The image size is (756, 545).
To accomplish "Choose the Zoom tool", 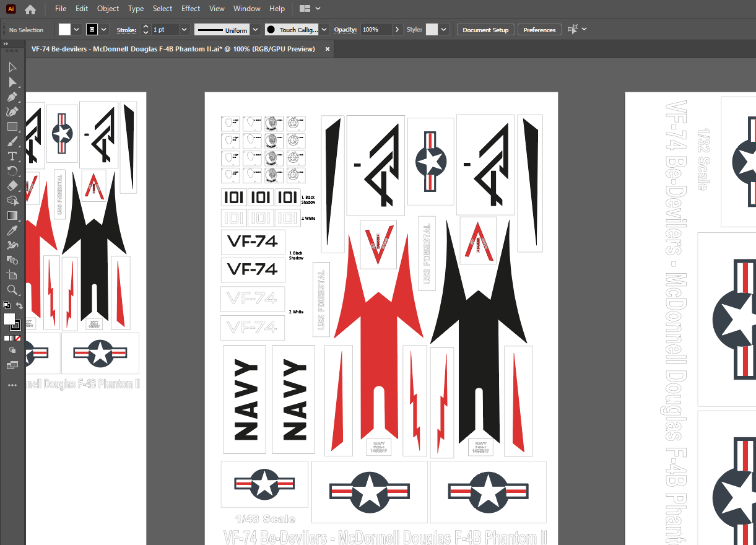I will click(12, 290).
